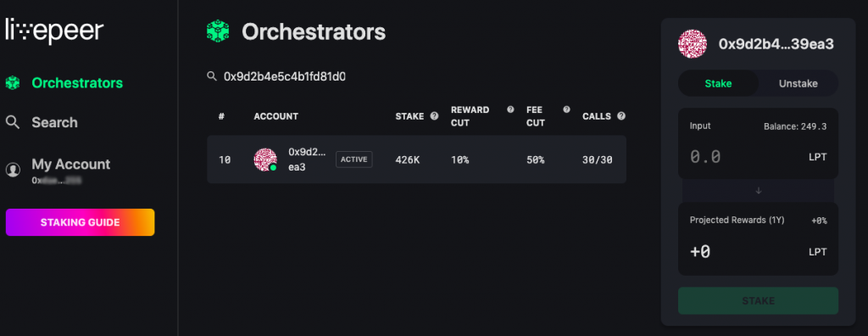This screenshot has width=868, height=336.
Task: Click the My Account avatar icon
Action: click(13, 169)
